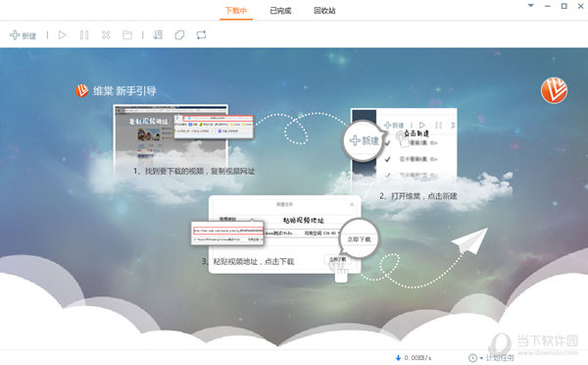588x365 pixels.
Task: Open the title bar dropdown menu arrow
Action: click(530, 6)
